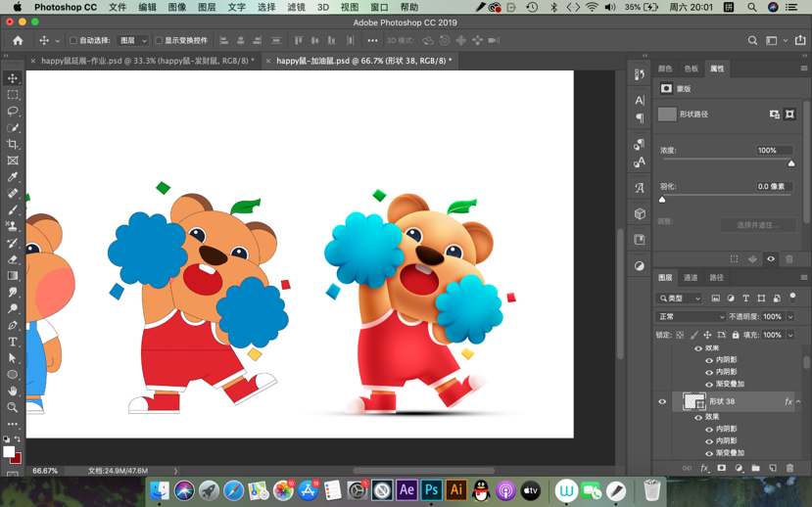Click the 形状路径 mask thumbnail in Properties
Screen dimensions: 812x507
click(667, 114)
